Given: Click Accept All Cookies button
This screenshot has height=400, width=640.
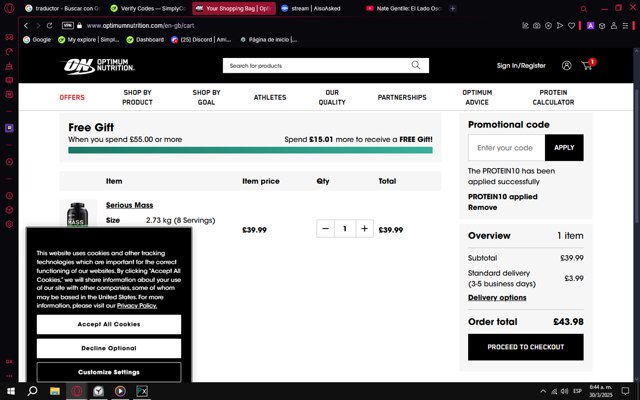Looking at the screenshot, I should 109,324.
